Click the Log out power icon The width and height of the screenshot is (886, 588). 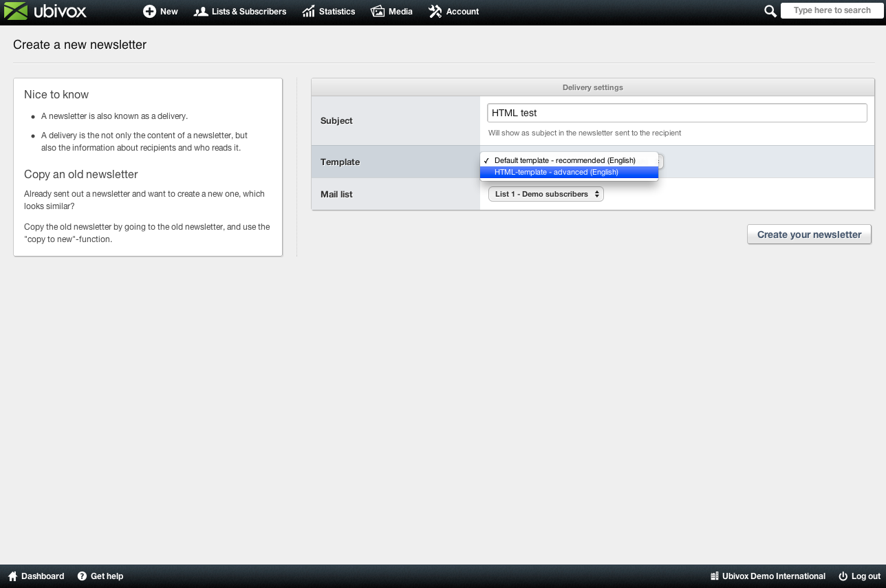click(843, 576)
